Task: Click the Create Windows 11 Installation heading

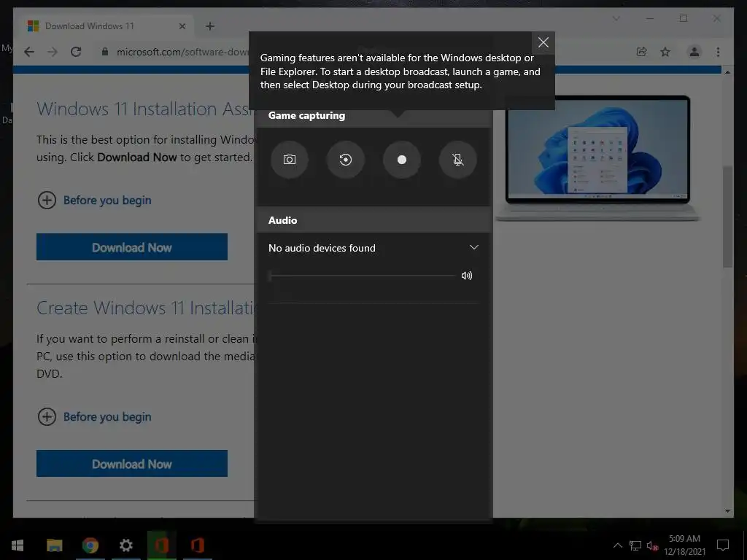Action: pyautogui.click(x=146, y=308)
